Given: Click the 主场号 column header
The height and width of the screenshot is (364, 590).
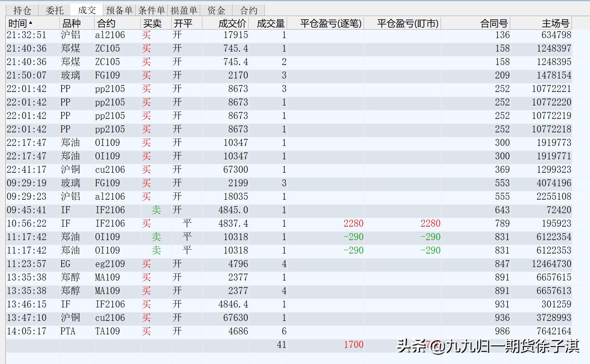Looking at the screenshot, I should [555, 23].
